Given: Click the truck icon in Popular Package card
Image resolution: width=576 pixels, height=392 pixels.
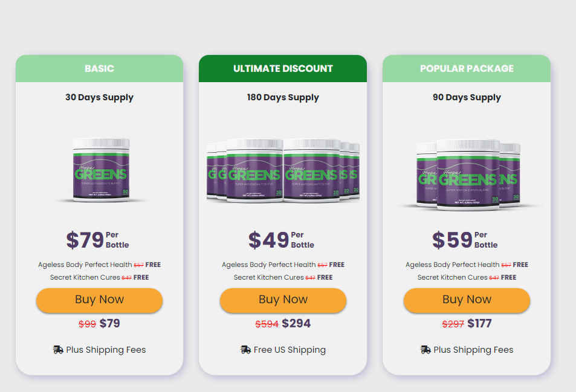Looking at the screenshot, I should 426,350.
